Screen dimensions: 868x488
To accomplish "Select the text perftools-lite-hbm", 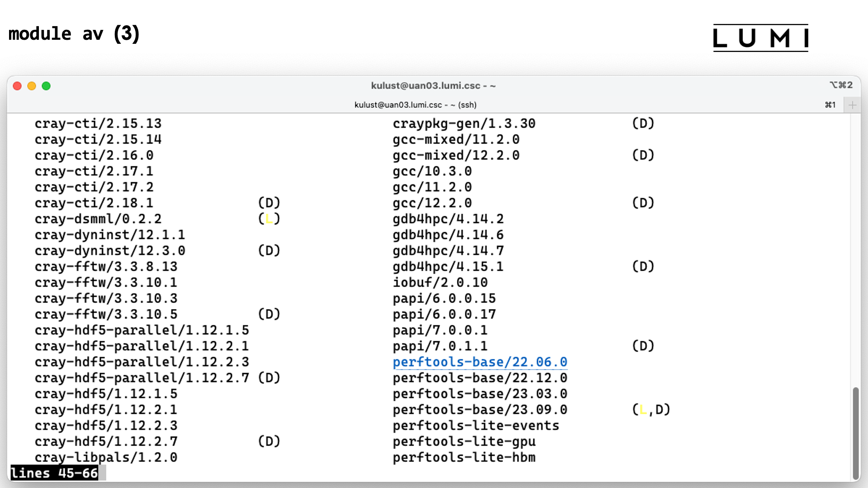I will 464,457.
